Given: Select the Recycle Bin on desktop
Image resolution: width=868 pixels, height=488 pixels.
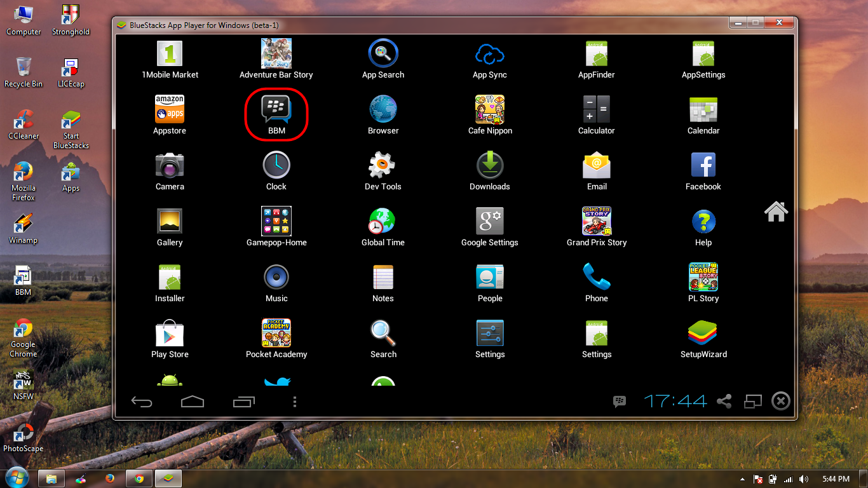Looking at the screenshot, I should (x=24, y=72).
